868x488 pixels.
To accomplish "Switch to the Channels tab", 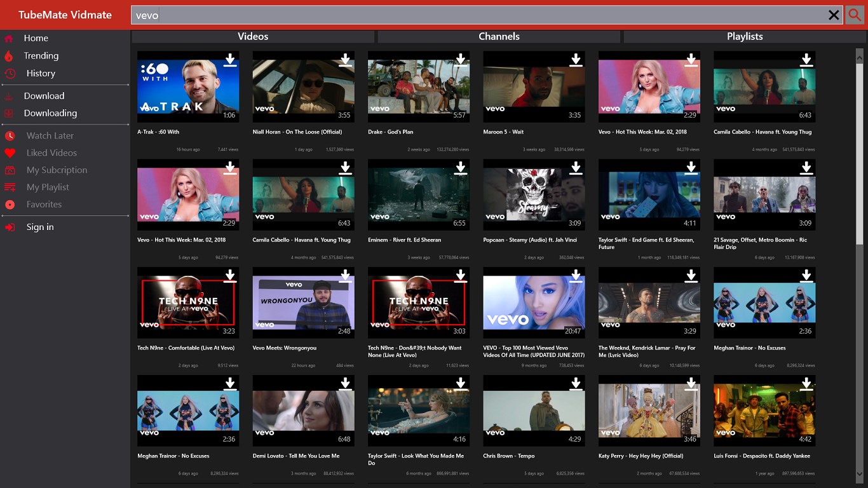I will (x=499, y=37).
